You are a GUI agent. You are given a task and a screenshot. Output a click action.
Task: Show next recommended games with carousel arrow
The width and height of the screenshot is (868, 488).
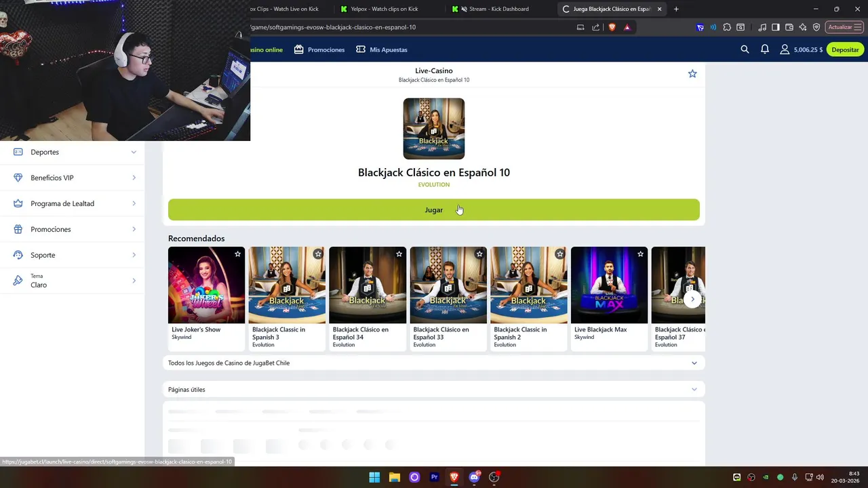[692, 299]
